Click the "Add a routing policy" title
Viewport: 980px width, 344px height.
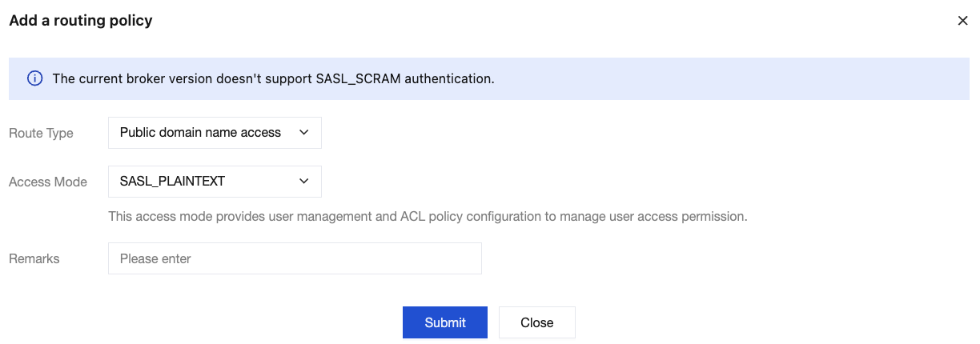(81, 21)
